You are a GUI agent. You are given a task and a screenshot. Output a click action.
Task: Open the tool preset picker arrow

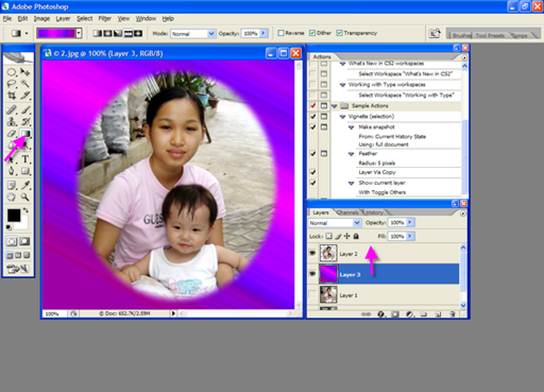click(26, 34)
